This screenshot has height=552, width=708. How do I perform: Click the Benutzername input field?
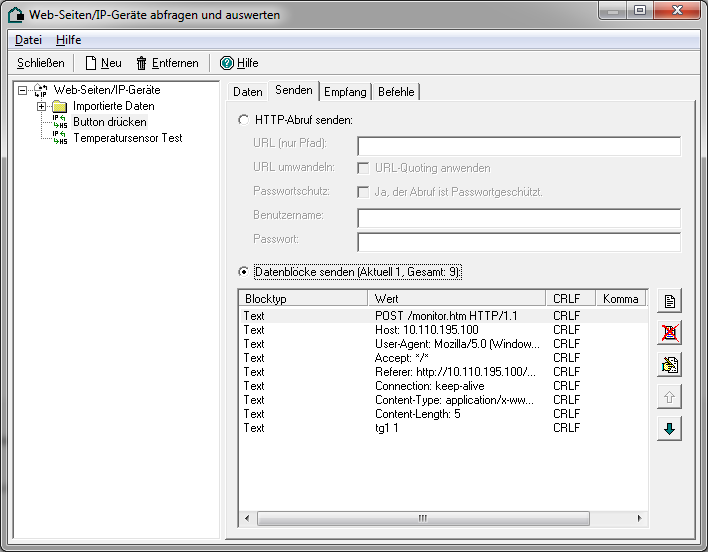click(x=519, y=218)
